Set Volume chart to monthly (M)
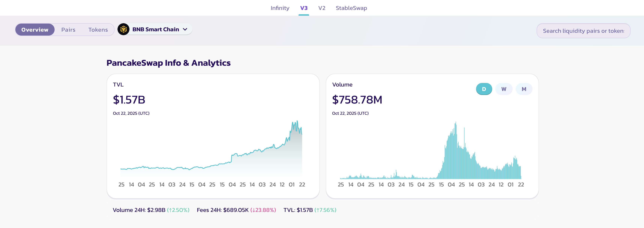Image resolution: width=644 pixels, height=228 pixels. pos(524,89)
